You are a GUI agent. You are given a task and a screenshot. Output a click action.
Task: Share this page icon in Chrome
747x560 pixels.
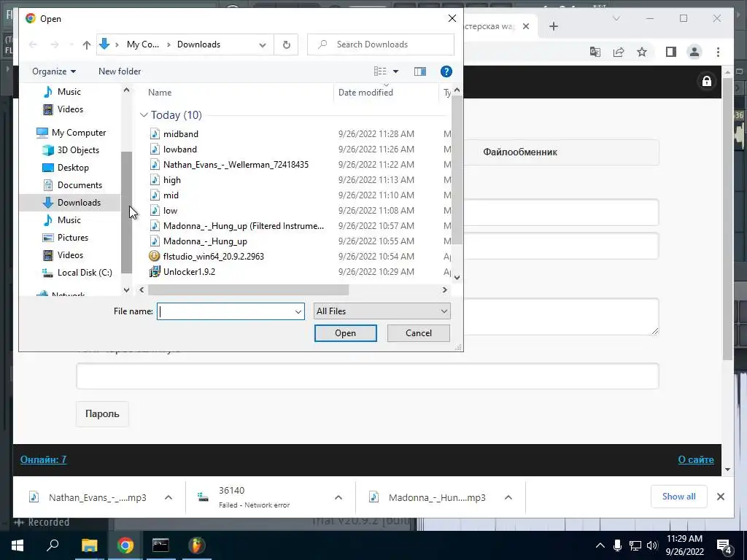(619, 52)
